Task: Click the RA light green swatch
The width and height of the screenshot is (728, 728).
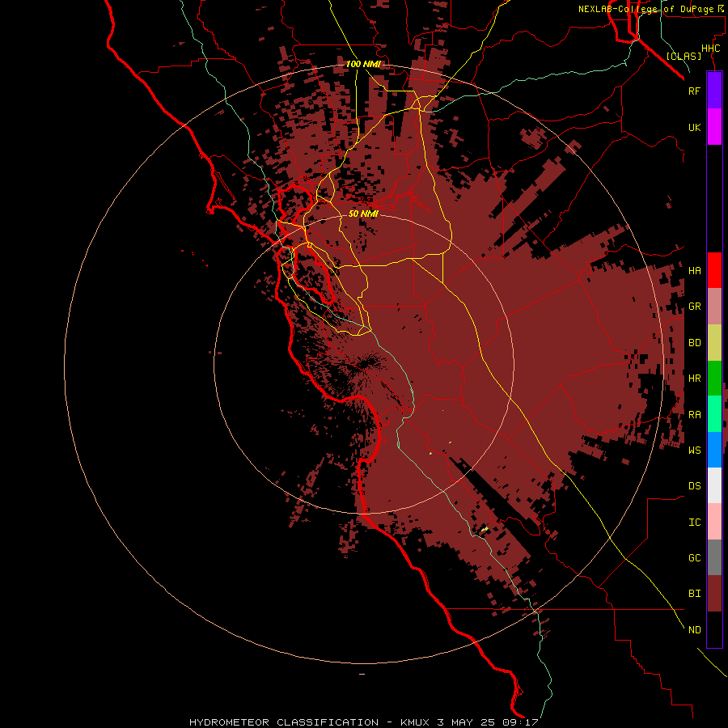Action: [714, 414]
